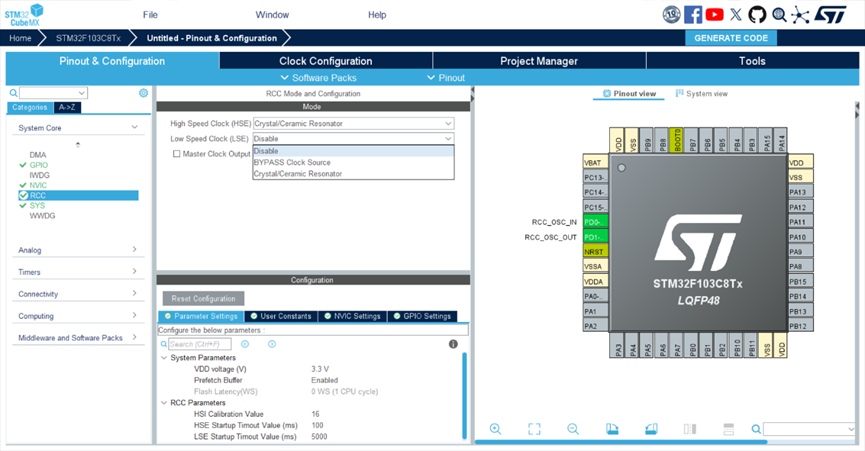This screenshot has height=451, width=865.
Task: Switch to the Project Manager tab
Action: coord(539,61)
